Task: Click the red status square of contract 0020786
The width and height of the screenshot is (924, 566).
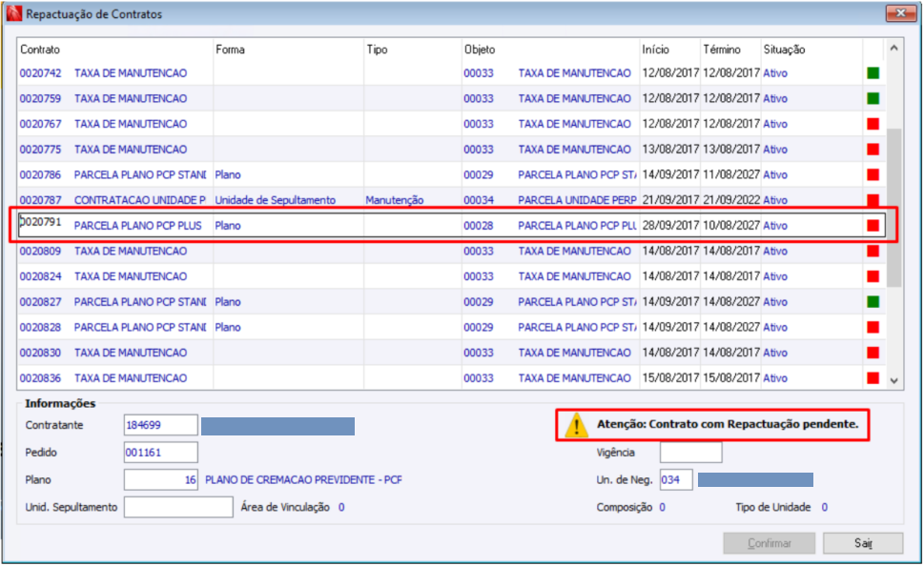Action: [873, 174]
